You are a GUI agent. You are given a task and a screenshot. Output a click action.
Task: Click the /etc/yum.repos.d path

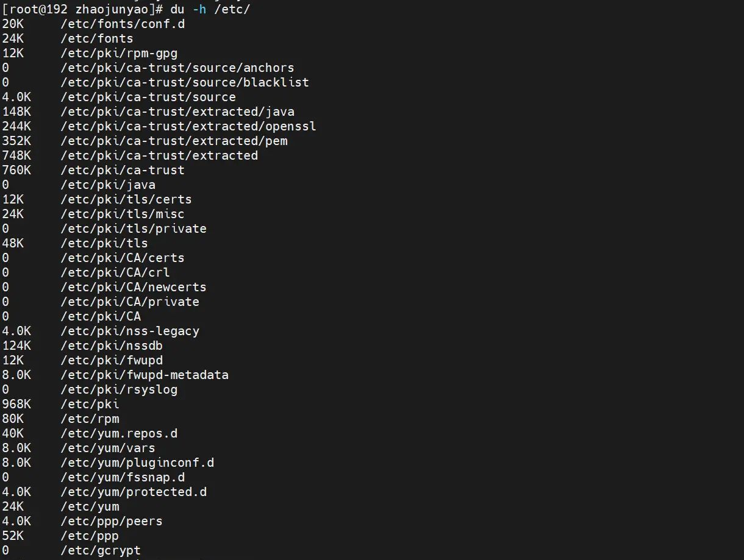119,434
